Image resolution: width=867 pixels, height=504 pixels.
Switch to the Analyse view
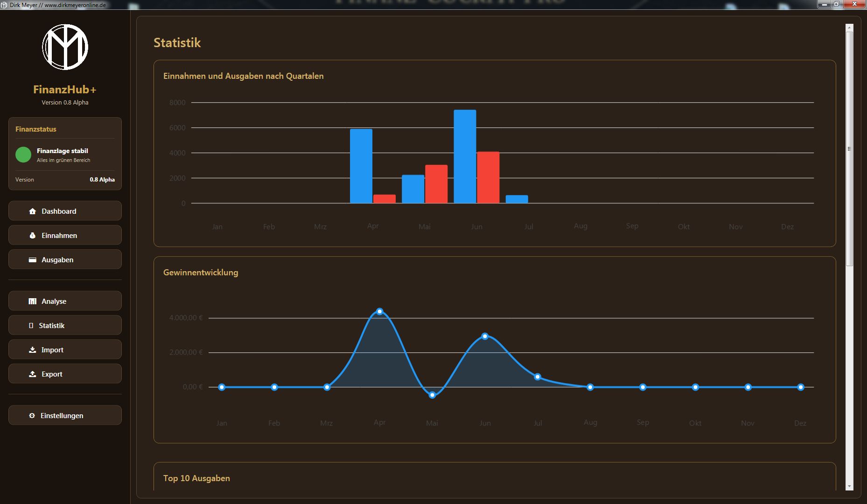pos(65,301)
